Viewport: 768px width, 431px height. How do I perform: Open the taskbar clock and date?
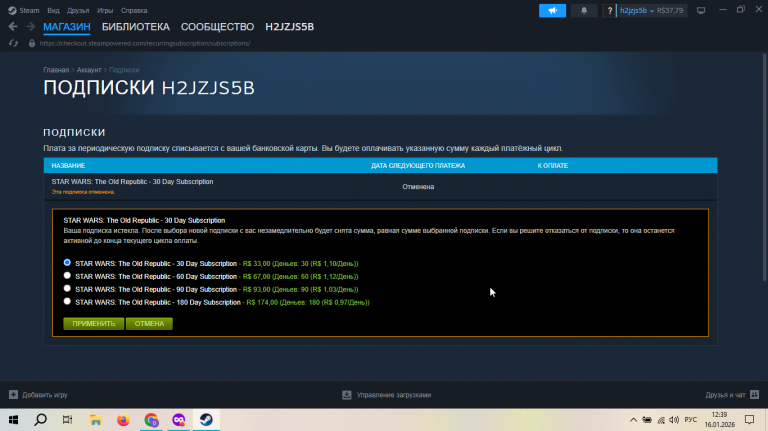coord(720,420)
